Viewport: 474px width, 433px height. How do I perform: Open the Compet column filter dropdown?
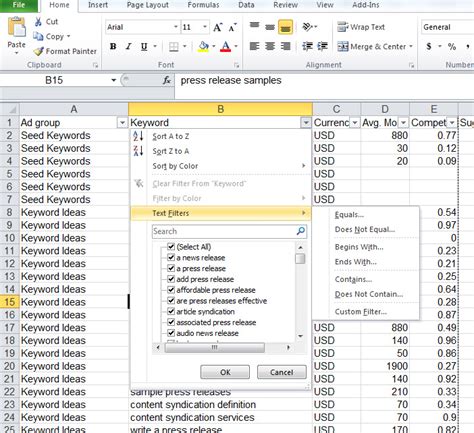(452, 123)
